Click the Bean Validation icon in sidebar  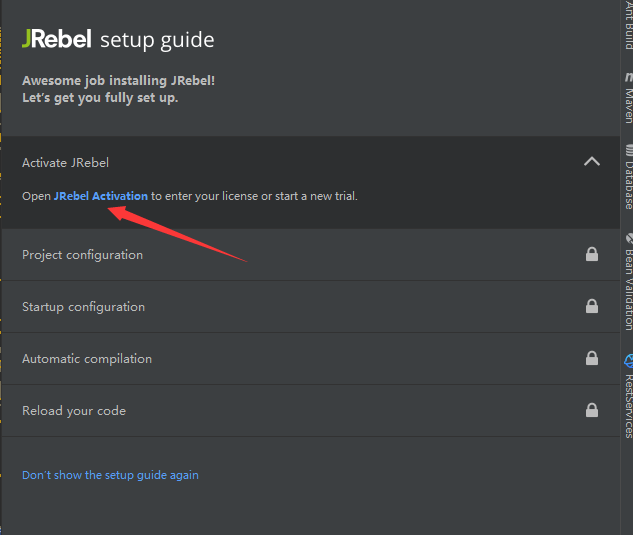[x=629, y=239]
